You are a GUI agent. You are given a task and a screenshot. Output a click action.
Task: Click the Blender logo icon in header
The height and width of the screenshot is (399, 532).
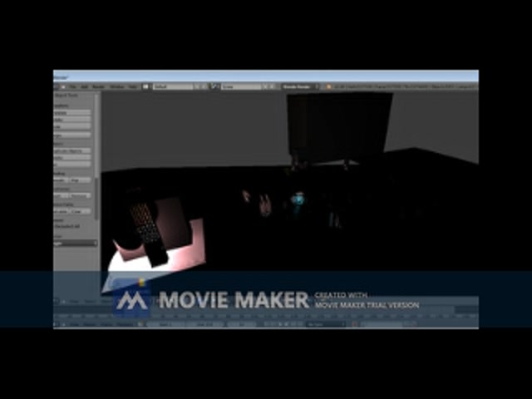tap(328, 86)
